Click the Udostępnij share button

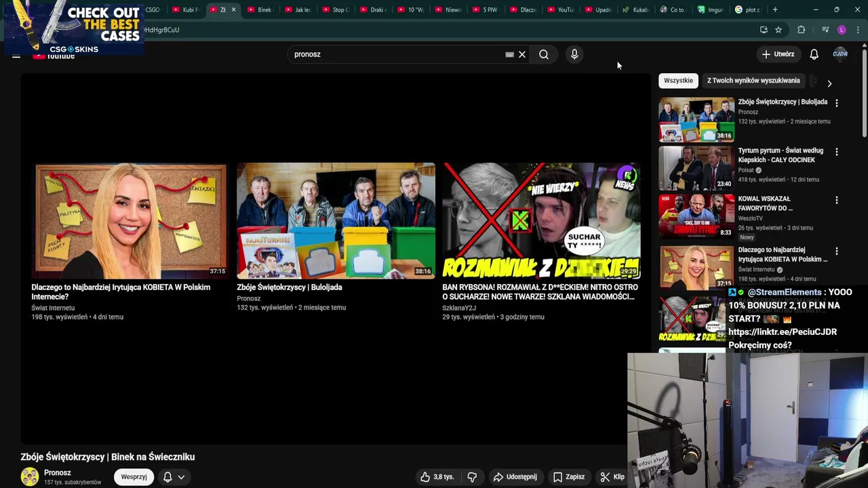(x=515, y=476)
